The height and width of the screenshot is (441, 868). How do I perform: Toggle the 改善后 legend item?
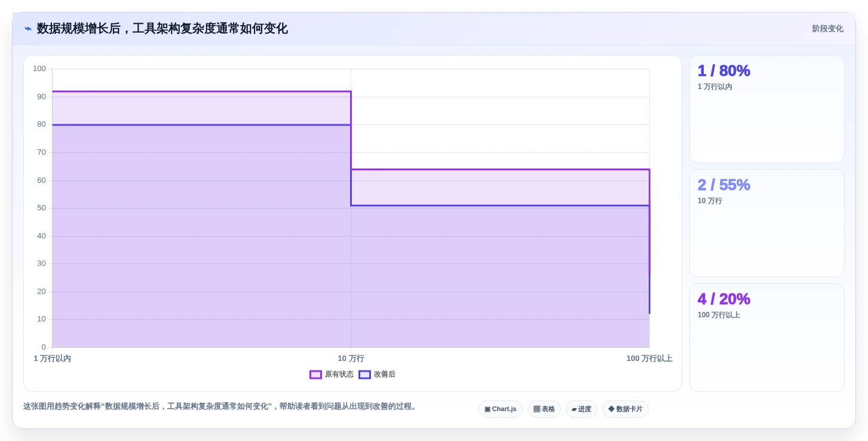click(x=377, y=375)
